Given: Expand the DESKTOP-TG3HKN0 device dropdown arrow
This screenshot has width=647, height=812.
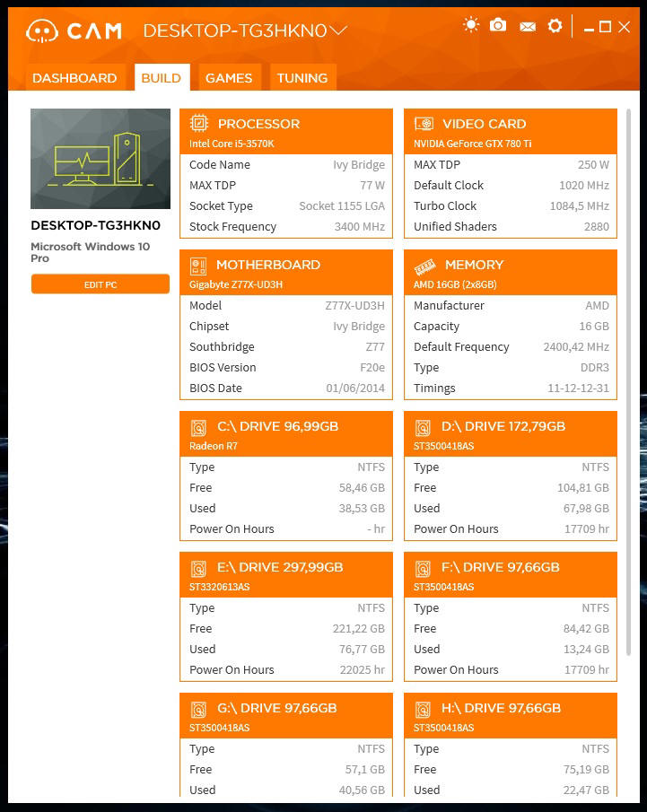Looking at the screenshot, I should [337, 31].
